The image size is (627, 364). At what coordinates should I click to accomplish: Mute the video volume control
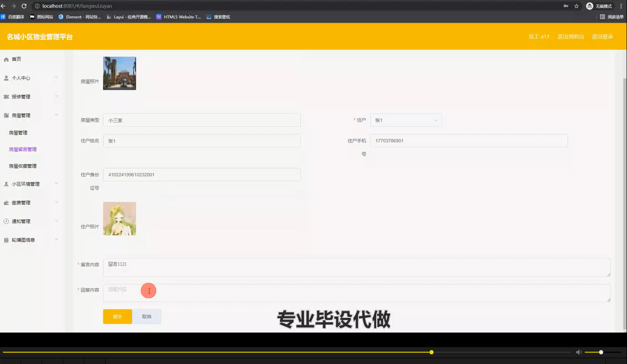point(579,352)
